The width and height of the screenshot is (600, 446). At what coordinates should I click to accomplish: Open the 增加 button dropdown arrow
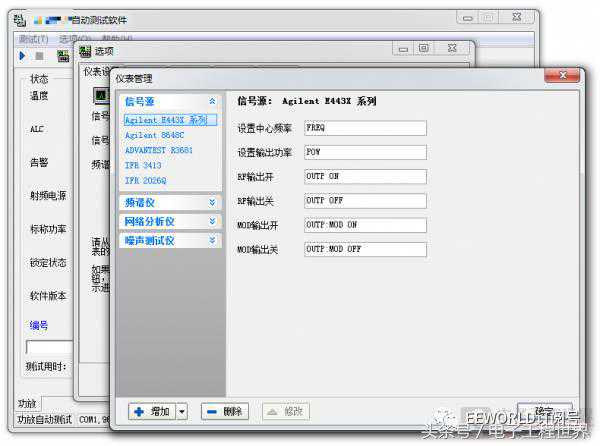(182, 412)
